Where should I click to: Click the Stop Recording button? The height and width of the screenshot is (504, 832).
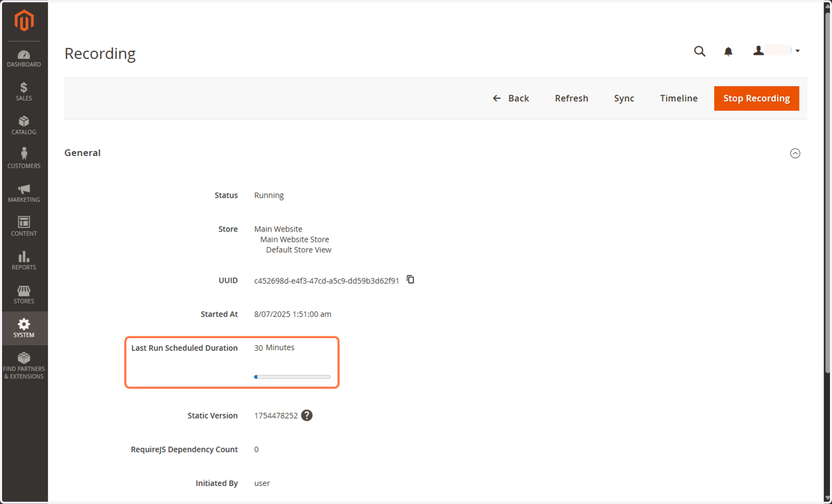pos(756,98)
